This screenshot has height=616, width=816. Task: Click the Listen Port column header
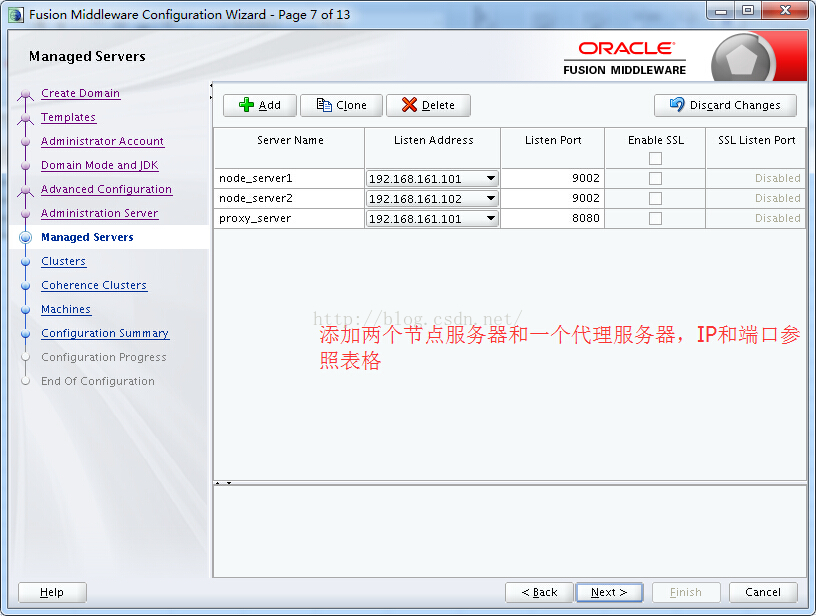pyautogui.click(x=553, y=148)
